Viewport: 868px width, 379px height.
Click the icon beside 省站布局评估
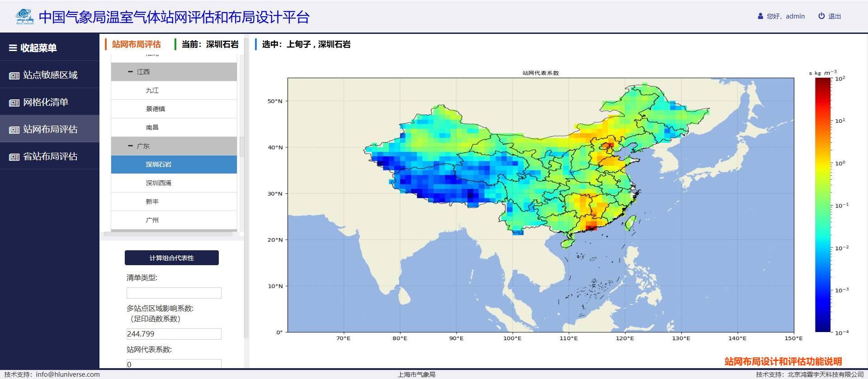click(14, 157)
